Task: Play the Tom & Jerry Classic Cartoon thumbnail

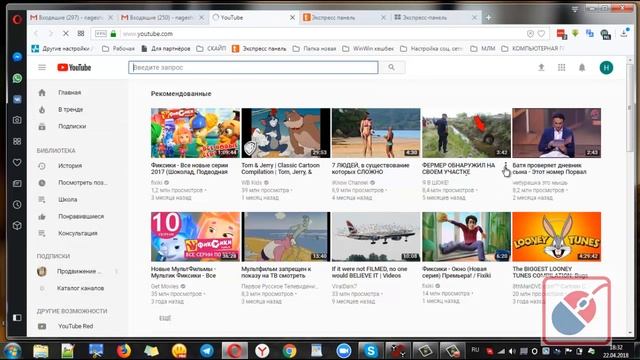Action: [x=286, y=133]
